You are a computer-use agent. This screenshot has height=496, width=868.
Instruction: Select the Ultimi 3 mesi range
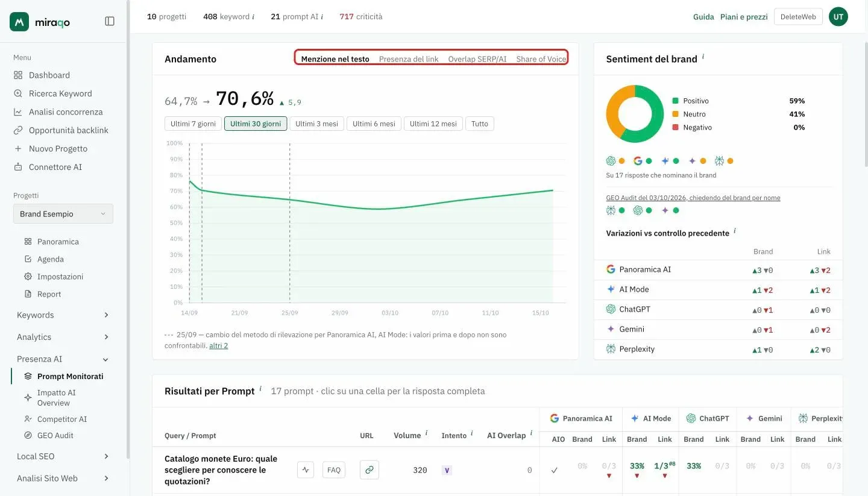click(316, 124)
